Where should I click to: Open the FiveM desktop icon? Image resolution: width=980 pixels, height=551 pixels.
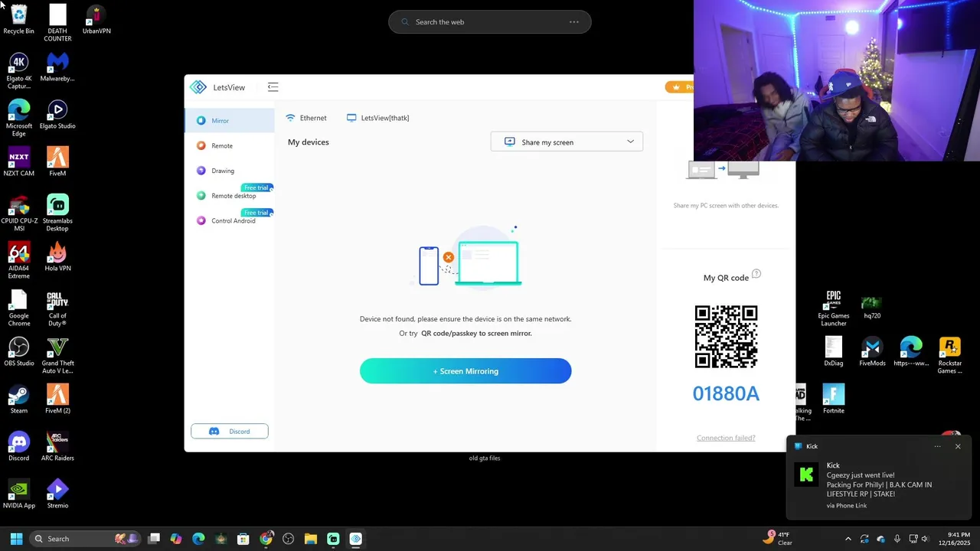(x=57, y=161)
